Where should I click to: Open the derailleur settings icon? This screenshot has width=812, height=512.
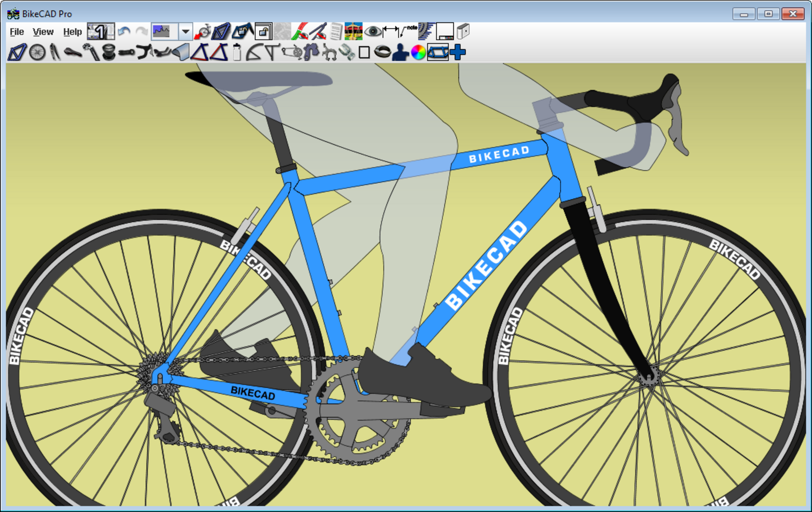[311, 52]
